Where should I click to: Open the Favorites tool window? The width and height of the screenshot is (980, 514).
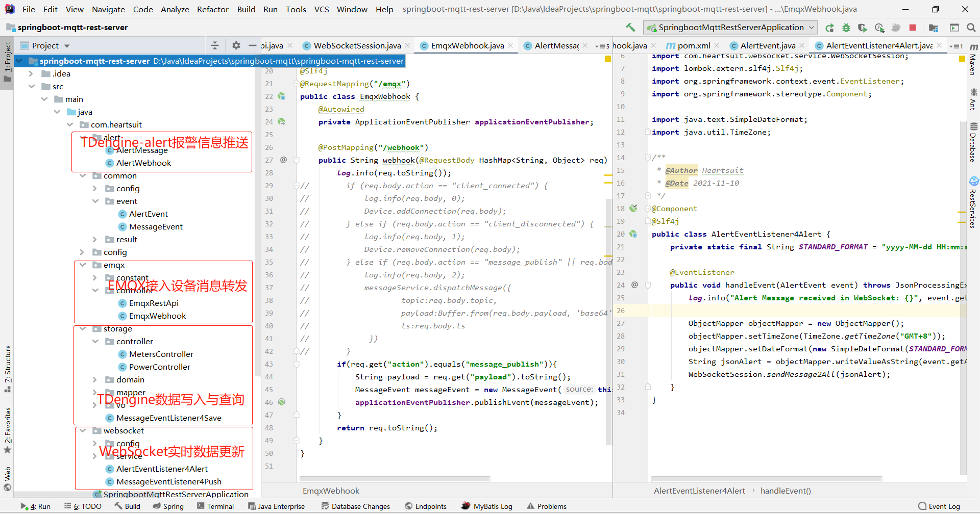tap(7, 430)
